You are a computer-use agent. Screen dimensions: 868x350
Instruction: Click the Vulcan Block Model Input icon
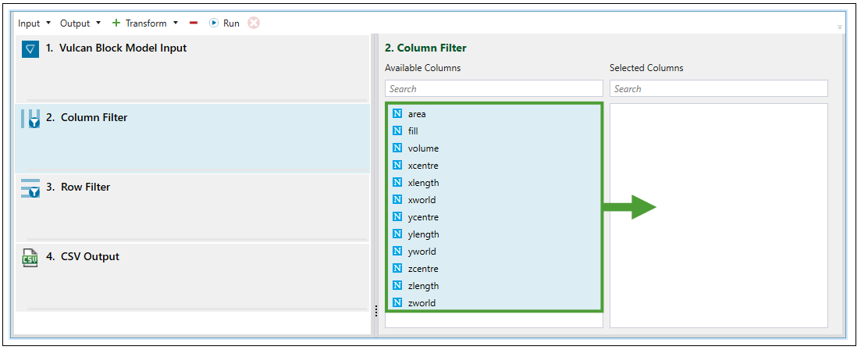click(30, 49)
